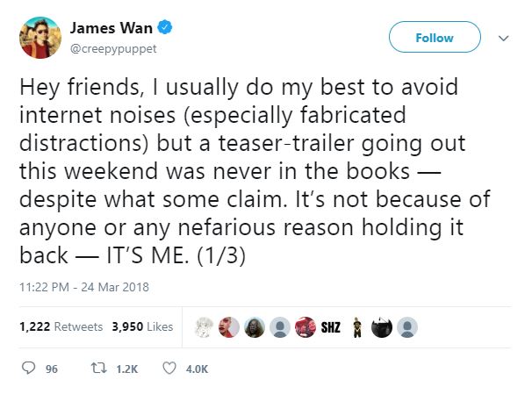Viewport: 532px width, 394px height.
Task: Click the first sketch-style liker avatar
Action: (x=204, y=327)
